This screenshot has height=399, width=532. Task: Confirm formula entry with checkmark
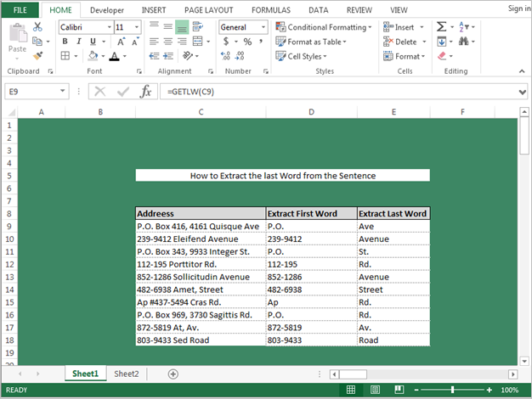point(123,92)
